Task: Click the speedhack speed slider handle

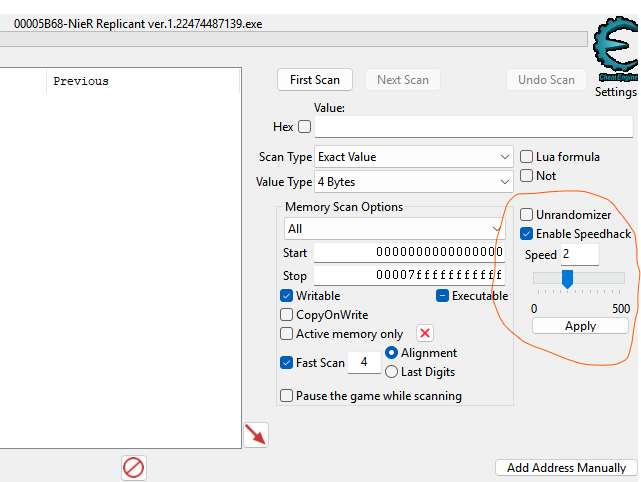Action: click(567, 279)
